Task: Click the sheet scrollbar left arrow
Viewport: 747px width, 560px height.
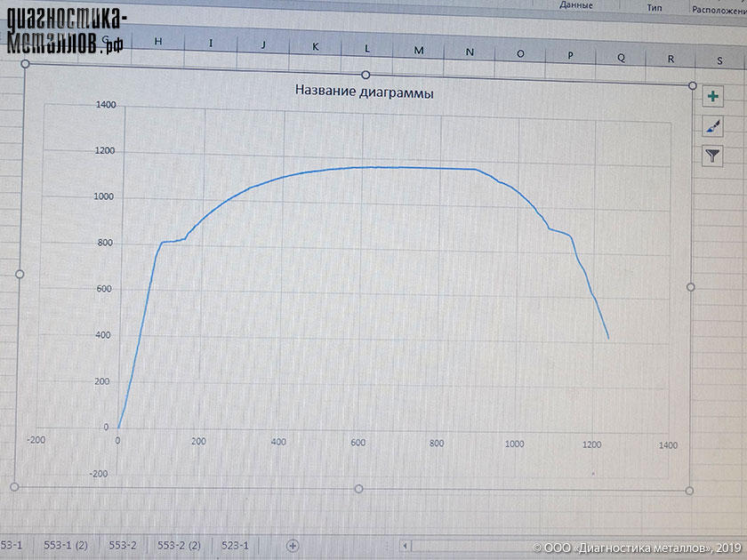Action: tap(405, 546)
